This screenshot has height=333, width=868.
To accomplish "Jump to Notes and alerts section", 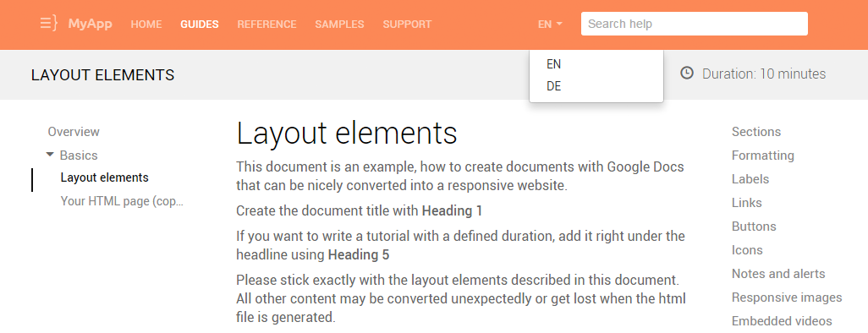I will click(x=778, y=274).
